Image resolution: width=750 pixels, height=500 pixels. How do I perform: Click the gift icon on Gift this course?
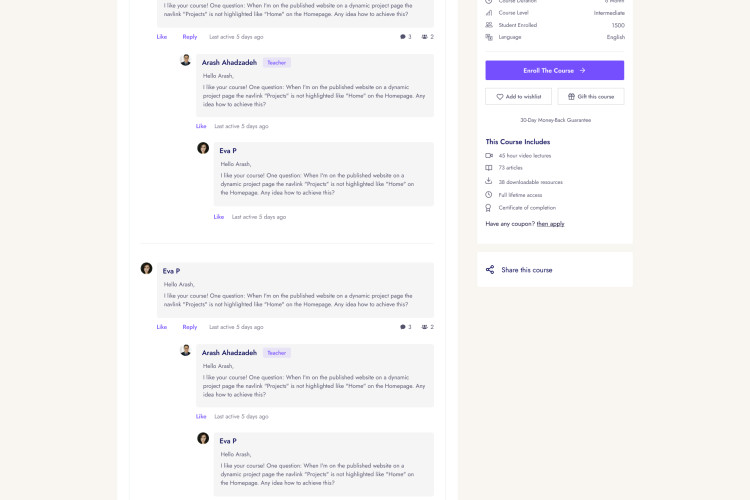571,97
